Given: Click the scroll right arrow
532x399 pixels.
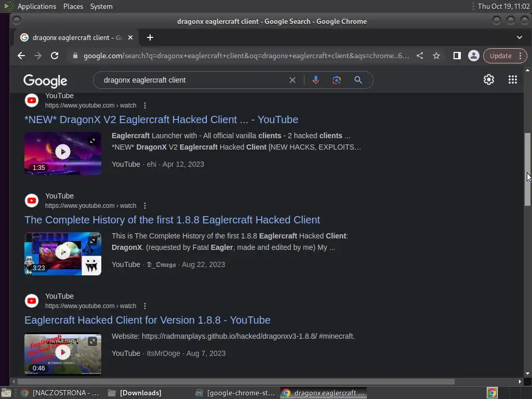Looking at the screenshot, I should [x=520, y=382].
